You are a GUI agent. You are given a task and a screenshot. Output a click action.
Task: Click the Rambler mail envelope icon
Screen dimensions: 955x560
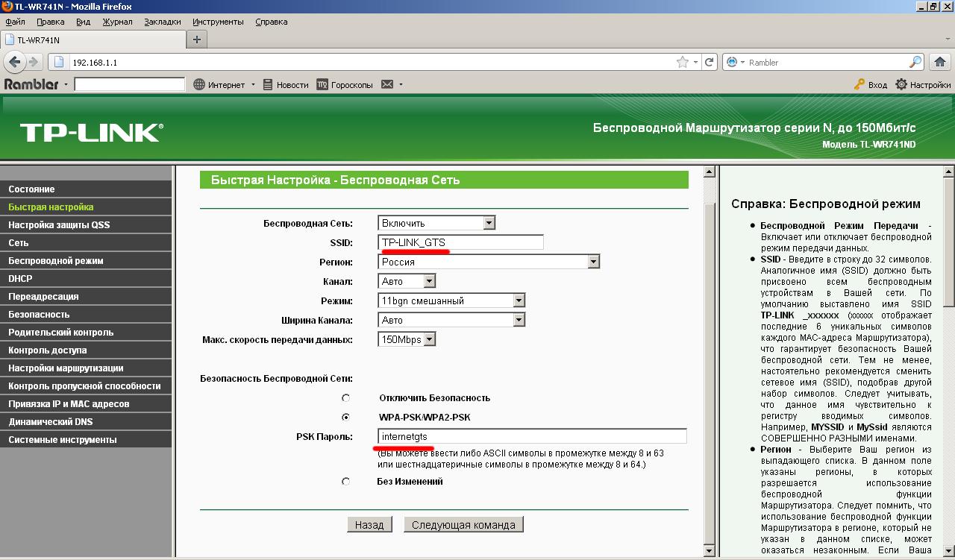pos(387,84)
